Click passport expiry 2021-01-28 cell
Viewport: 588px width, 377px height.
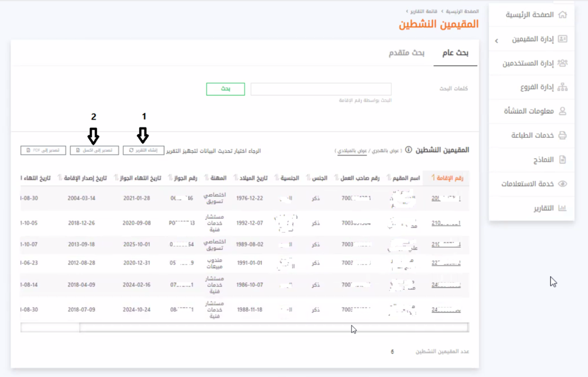pos(137,198)
